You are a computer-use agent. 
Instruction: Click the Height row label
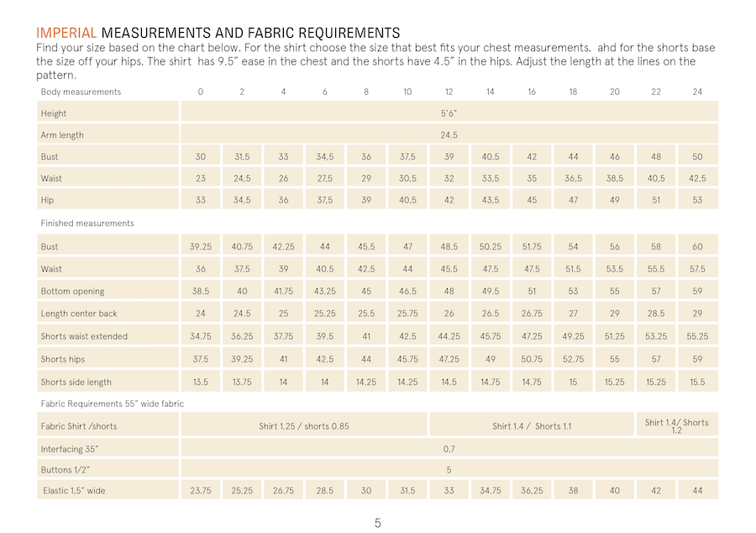tap(54, 113)
